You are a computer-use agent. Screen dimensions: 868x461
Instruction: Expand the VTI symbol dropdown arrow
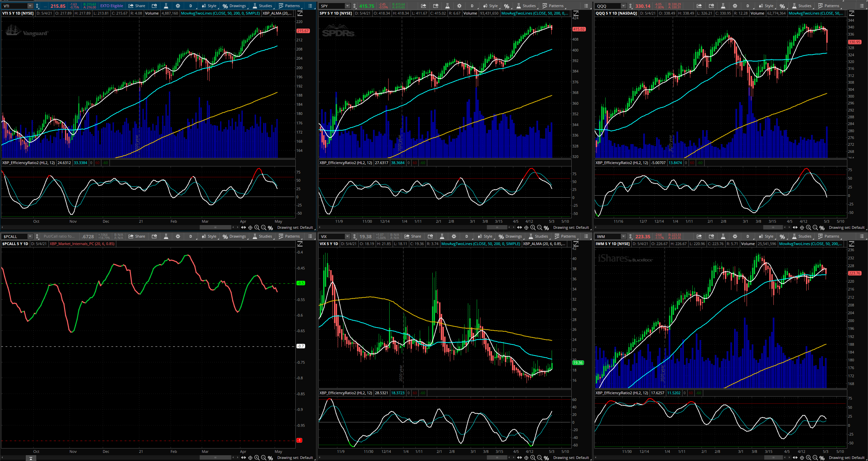pyautogui.click(x=30, y=6)
